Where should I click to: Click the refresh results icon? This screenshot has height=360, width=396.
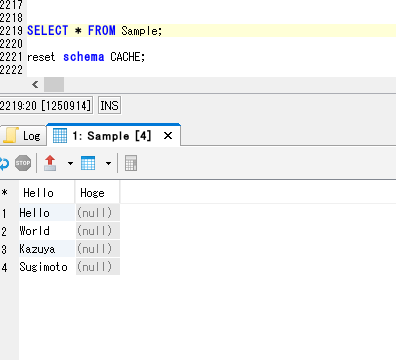[4, 163]
